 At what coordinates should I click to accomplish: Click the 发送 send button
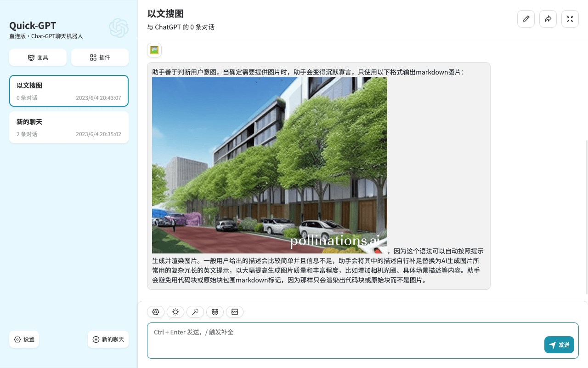[x=559, y=345]
